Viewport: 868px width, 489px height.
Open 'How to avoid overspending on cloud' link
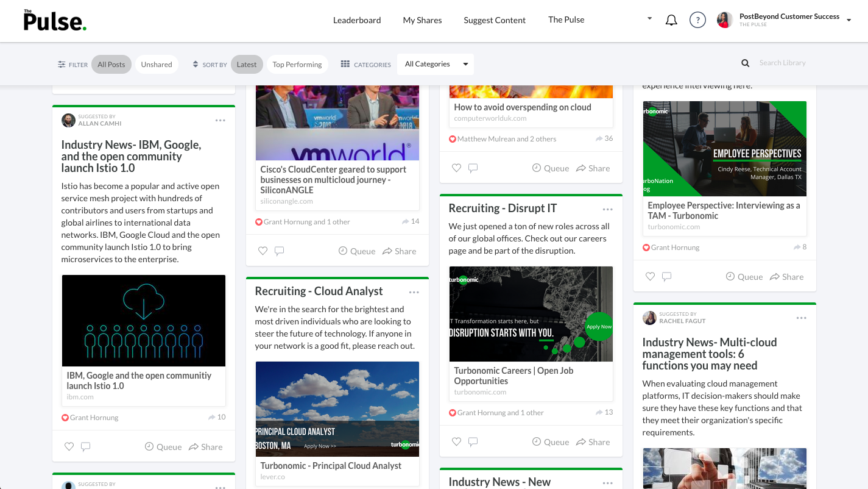523,107
